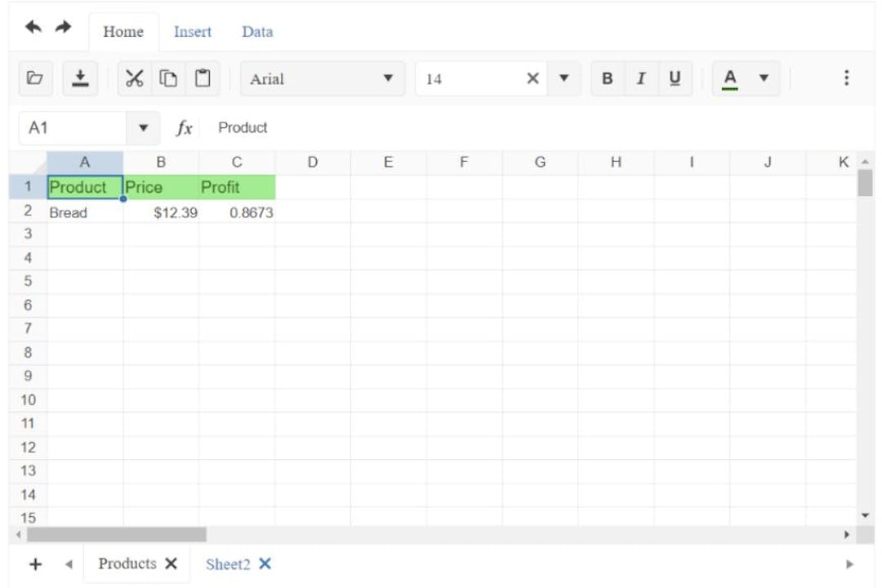Open the overflow menu with three dots
This screenshot has width=882, height=588.
[x=847, y=78]
